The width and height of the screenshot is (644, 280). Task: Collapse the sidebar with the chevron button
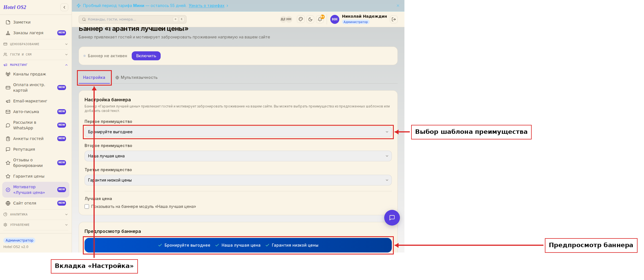64,7
